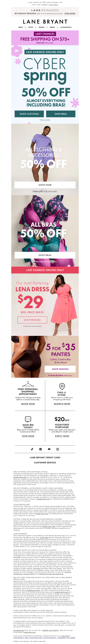Click the SHOP PANTIES button
Viewport: 90px width, 644px height.
click(x=60, y=369)
